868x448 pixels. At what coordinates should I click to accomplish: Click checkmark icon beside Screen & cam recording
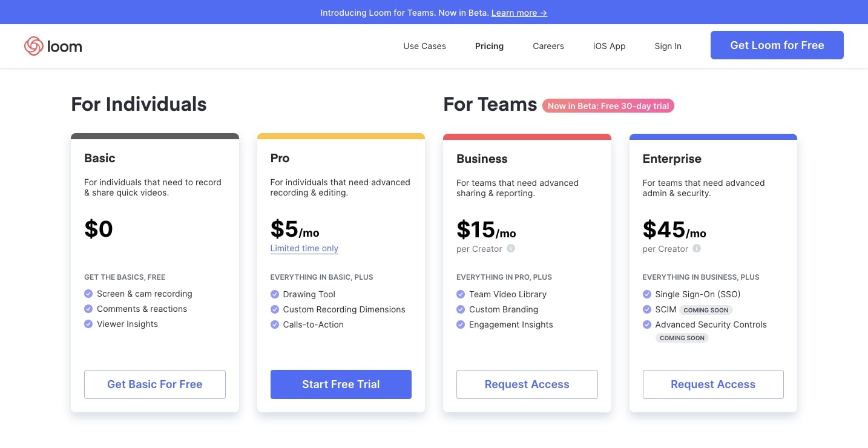coord(88,294)
